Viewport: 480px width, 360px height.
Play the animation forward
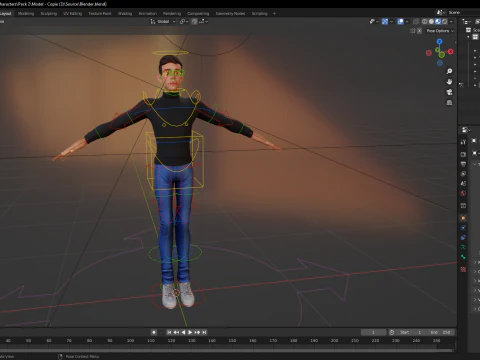190,332
